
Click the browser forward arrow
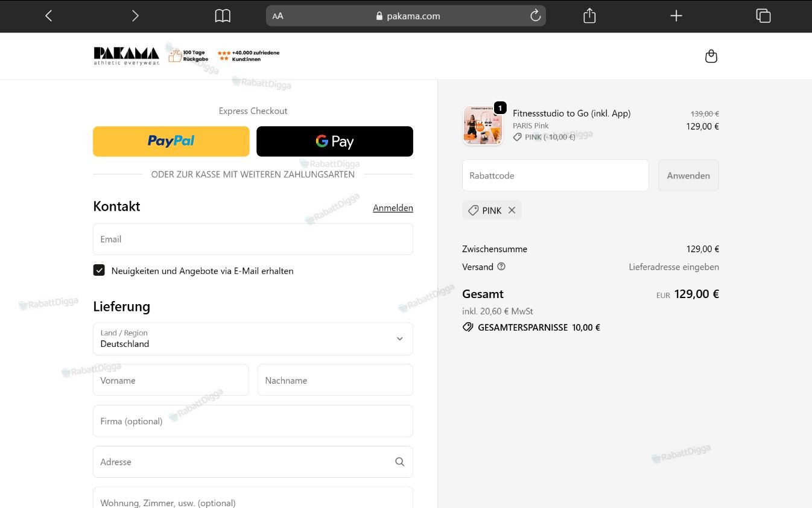tap(135, 16)
